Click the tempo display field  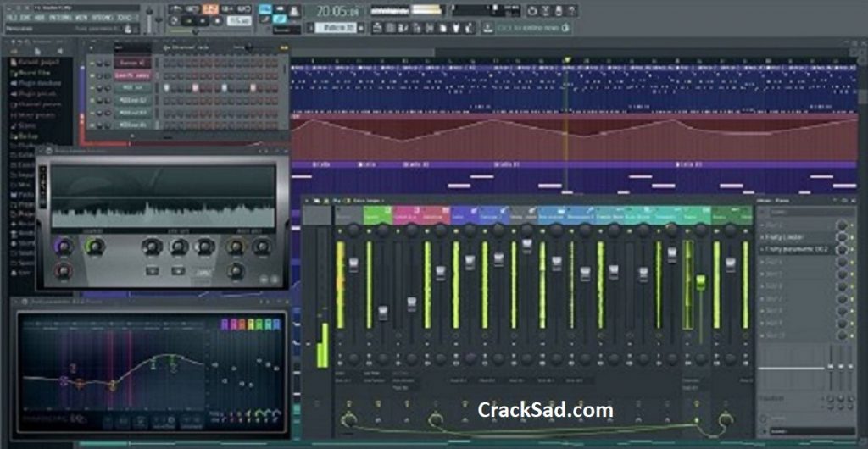(239, 20)
